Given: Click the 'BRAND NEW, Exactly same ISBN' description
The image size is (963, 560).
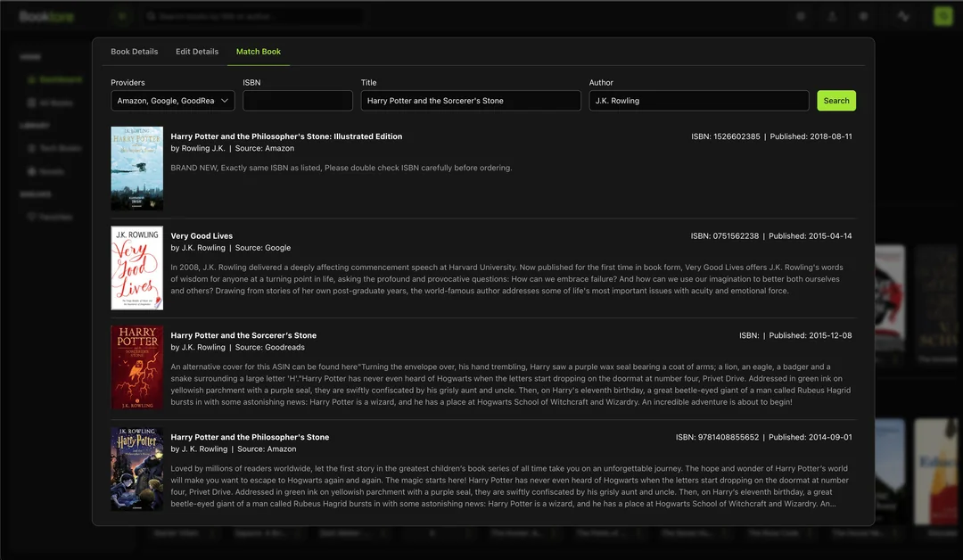Looking at the screenshot, I should click(341, 168).
